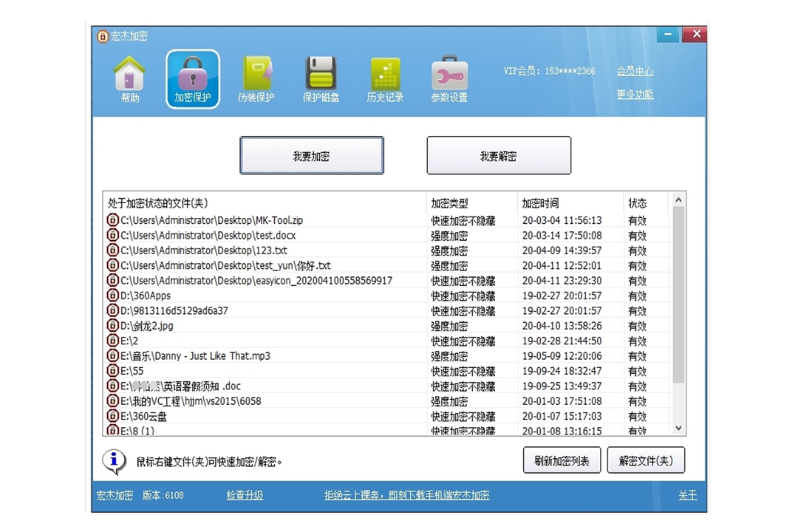Screen dimensions: 798x532
Task: Click the scrollbar down arrow in file list
Action: pyautogui.click(x=678, y=428)
